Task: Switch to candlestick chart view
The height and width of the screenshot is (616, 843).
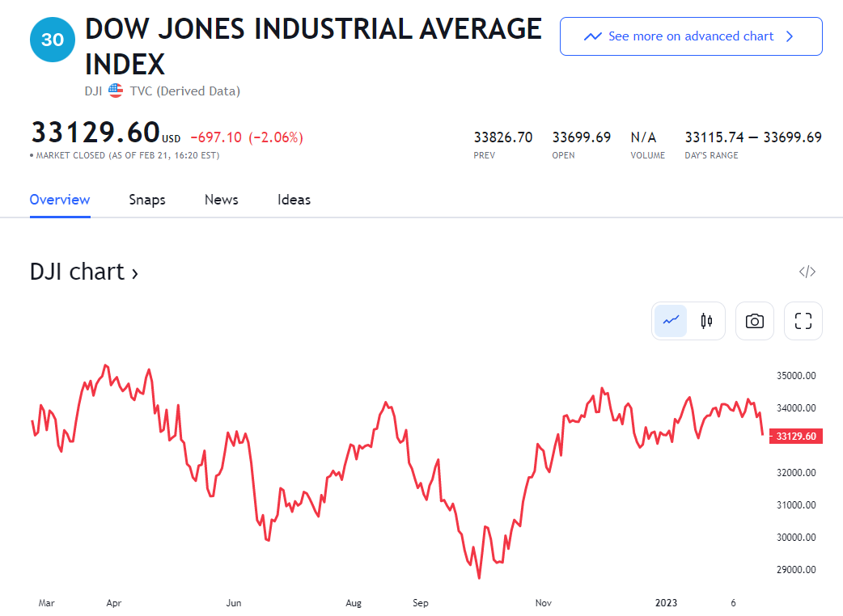Action: (706, 321)
